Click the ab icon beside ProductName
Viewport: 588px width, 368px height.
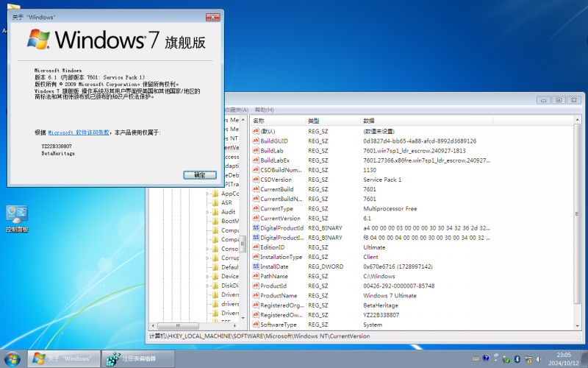(256, 296)
